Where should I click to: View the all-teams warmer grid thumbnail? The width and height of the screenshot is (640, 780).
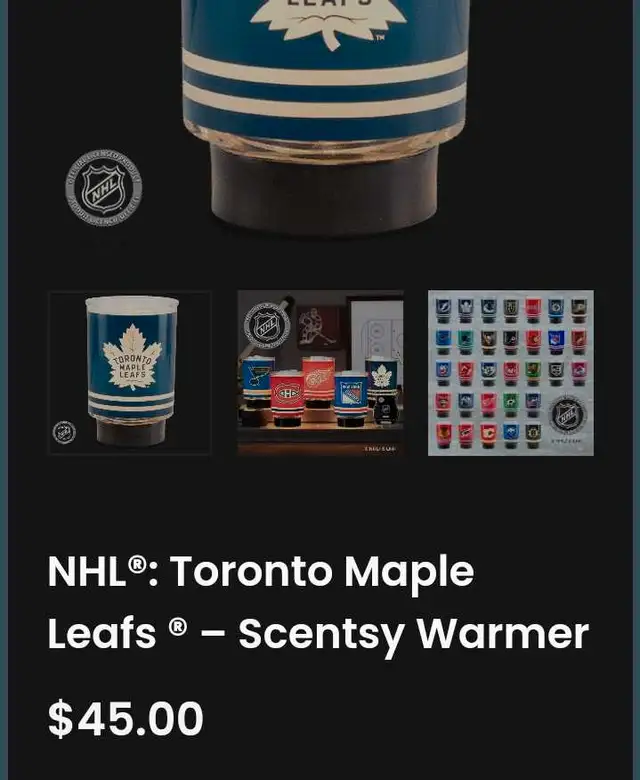(511, 373)
